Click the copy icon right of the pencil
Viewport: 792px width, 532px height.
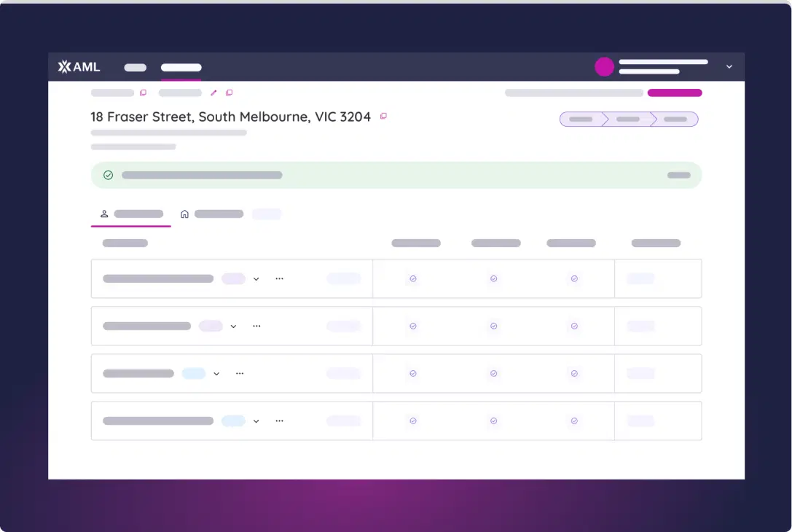click(x=229, y=93)
